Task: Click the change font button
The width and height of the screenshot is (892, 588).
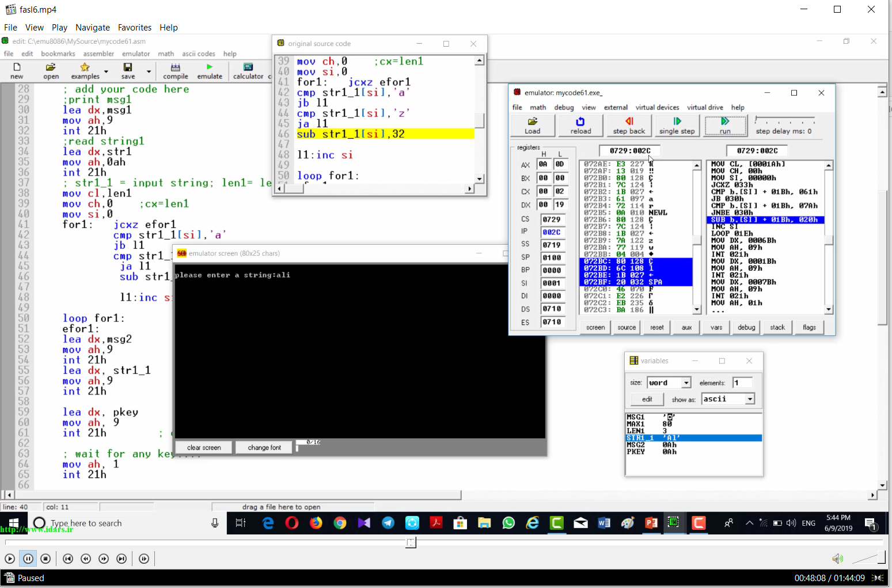Action: pyautogui.click(x=264, y=447)
